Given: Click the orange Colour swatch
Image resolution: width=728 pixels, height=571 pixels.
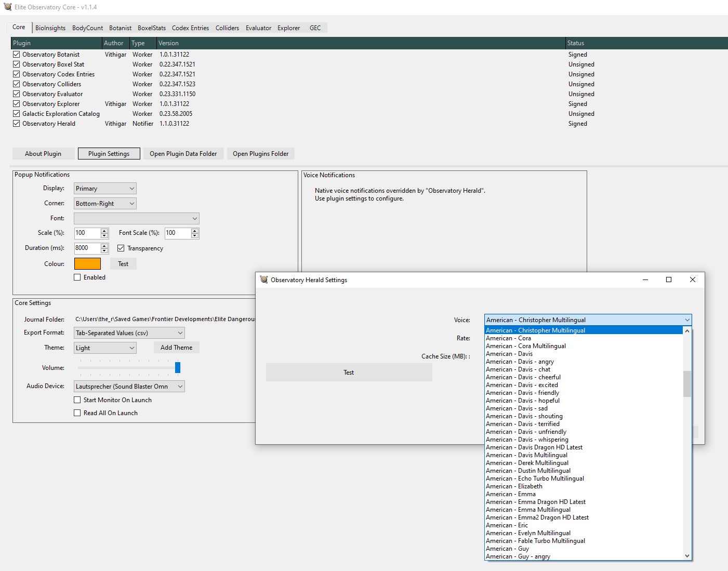Looking at the screenshot, I should click(87, 263).
